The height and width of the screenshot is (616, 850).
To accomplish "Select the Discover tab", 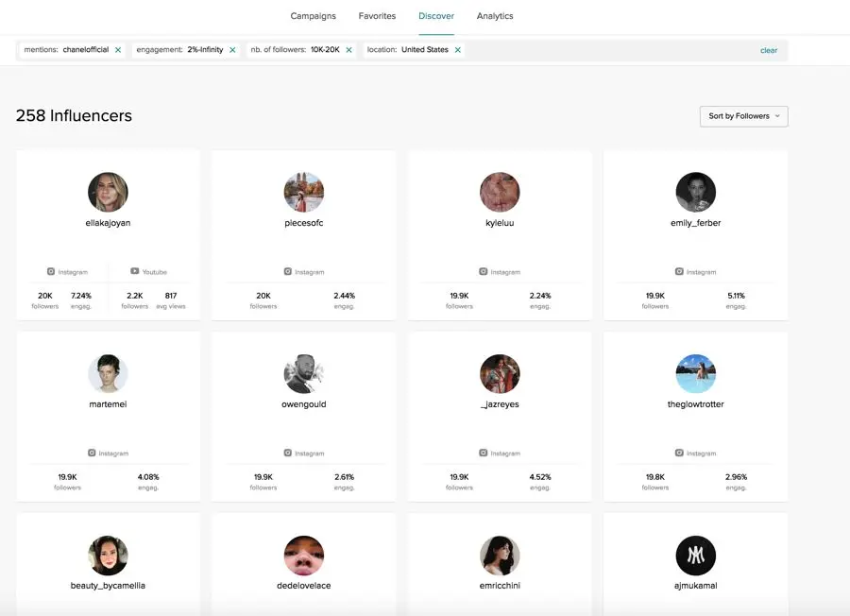I will (436, 16).
